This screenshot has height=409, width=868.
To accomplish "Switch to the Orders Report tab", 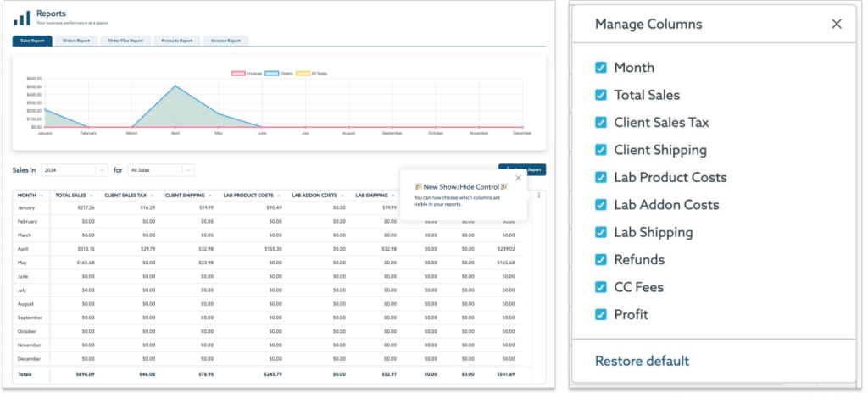I will [76, 41].
